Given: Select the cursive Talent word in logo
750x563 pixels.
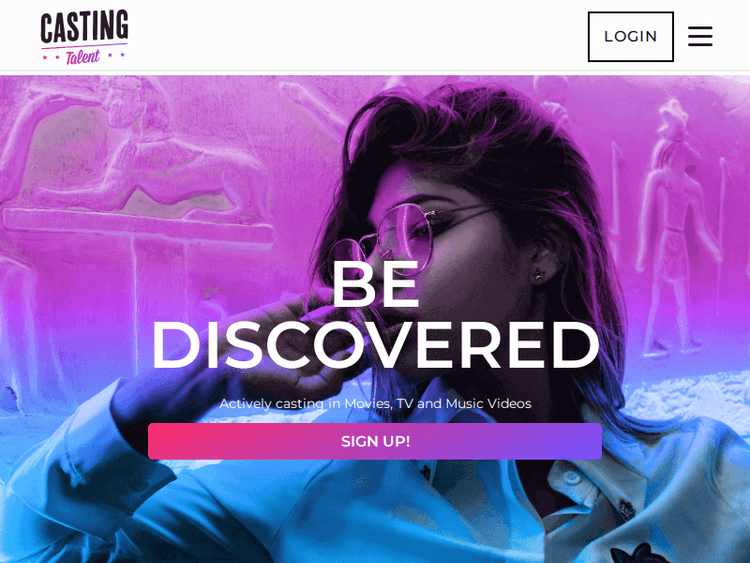Looking at the screenshot, I should [x=83, y=57].
